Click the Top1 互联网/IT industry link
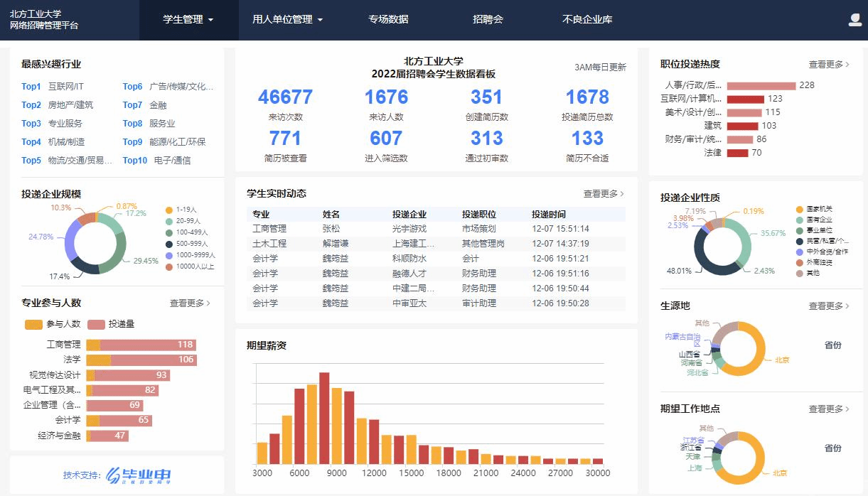Viewport: 868px width, 496px height. click(x=53, y=87)
